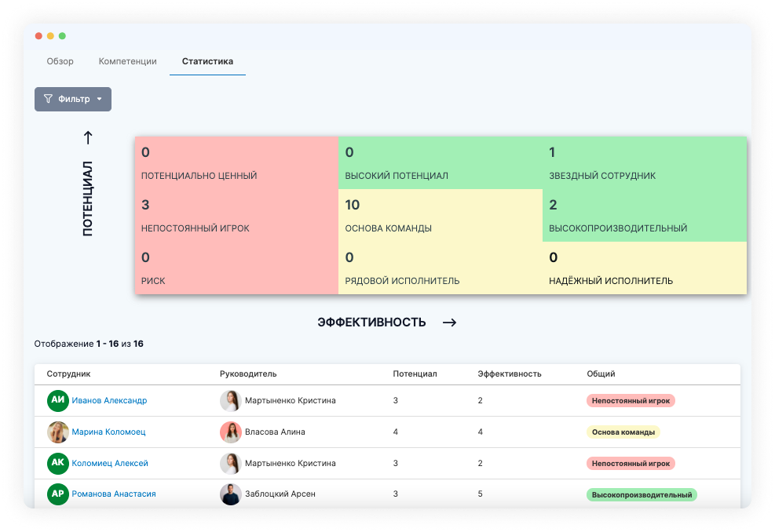
Task: Expand the Фильтр dropdown arrow
Action: tap(99, 100)
